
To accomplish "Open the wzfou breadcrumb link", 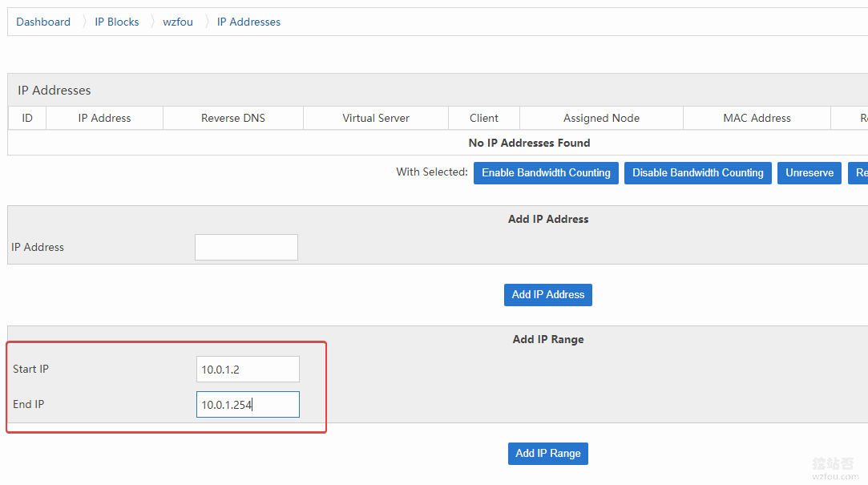I will point(178,22).
